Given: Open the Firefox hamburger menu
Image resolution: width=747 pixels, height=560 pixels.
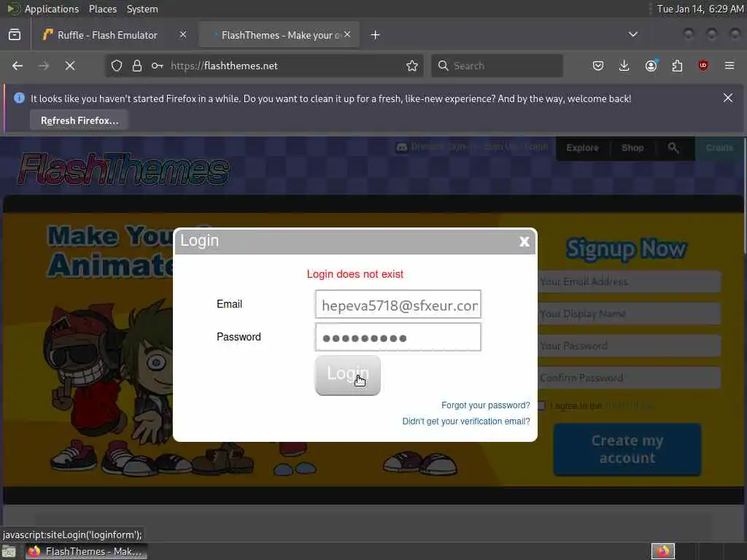Looking at the screenshot, I should click(729, 66).
